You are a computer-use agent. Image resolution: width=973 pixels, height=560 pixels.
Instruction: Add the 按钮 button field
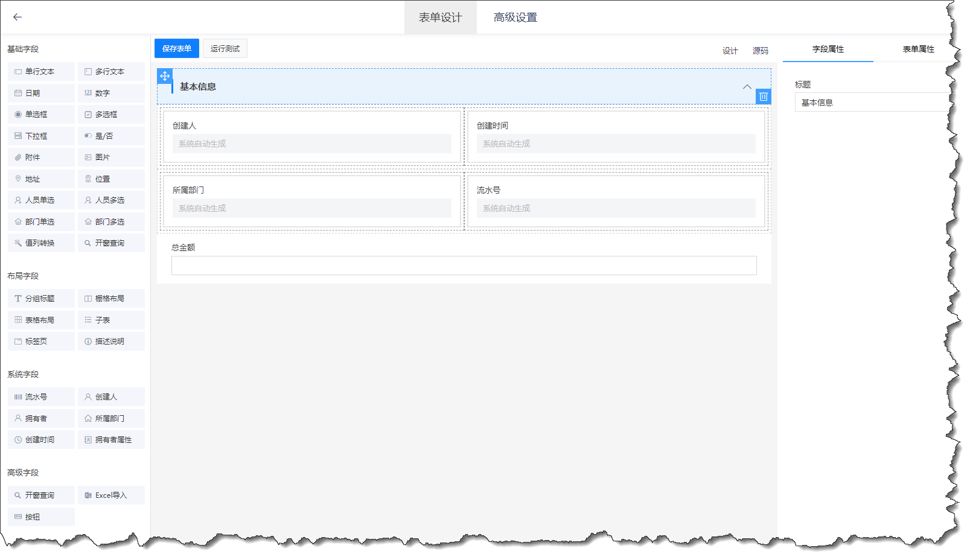pyautogui.click(x=41, y=517)
